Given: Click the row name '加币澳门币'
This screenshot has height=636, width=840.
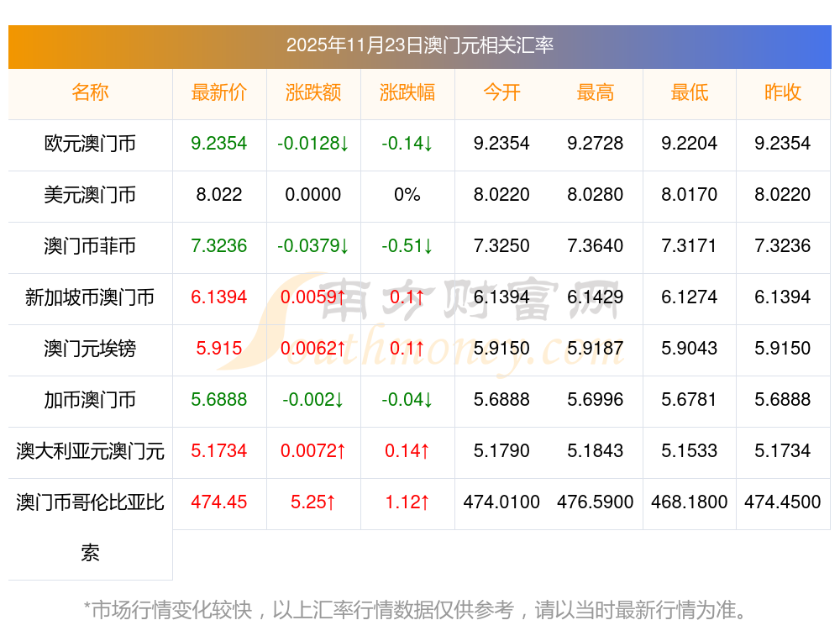Looking at the screenshot, I should (90, 400).
